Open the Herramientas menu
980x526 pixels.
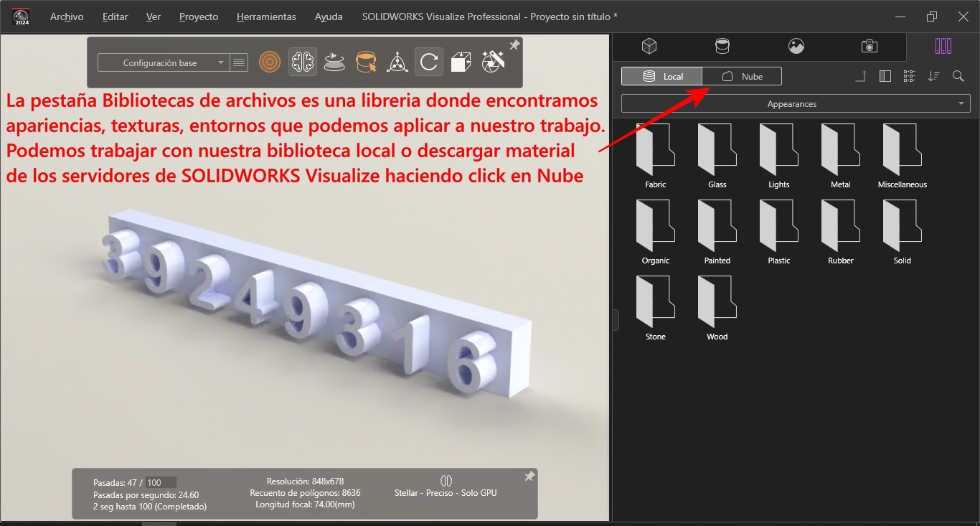pos(266,17)
